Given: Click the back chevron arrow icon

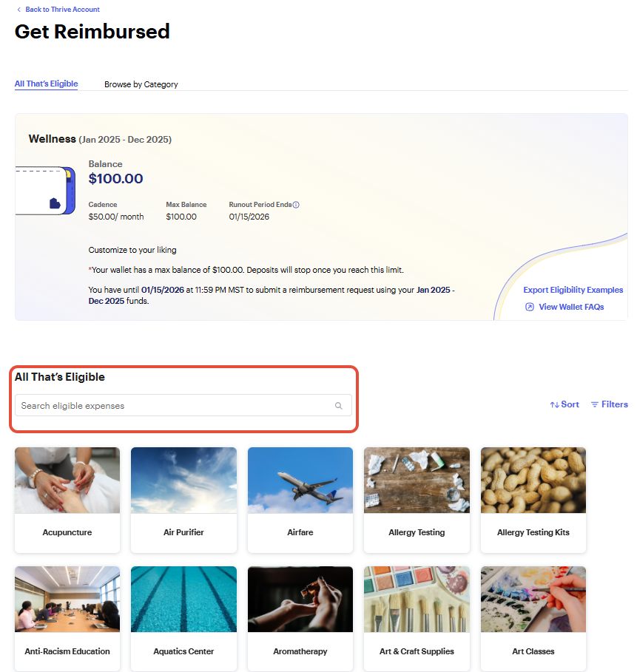Looking at the screenshot, I should (x=18, y=10).
